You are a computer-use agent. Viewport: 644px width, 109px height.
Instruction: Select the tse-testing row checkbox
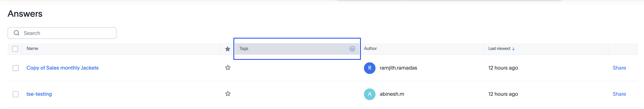click(15, 94)
